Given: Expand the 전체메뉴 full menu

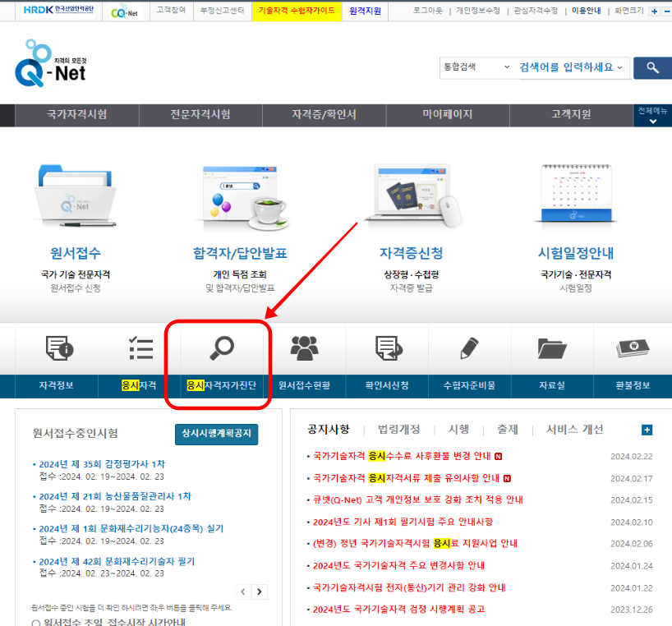Looking at the screenshot, I should 650,116.
